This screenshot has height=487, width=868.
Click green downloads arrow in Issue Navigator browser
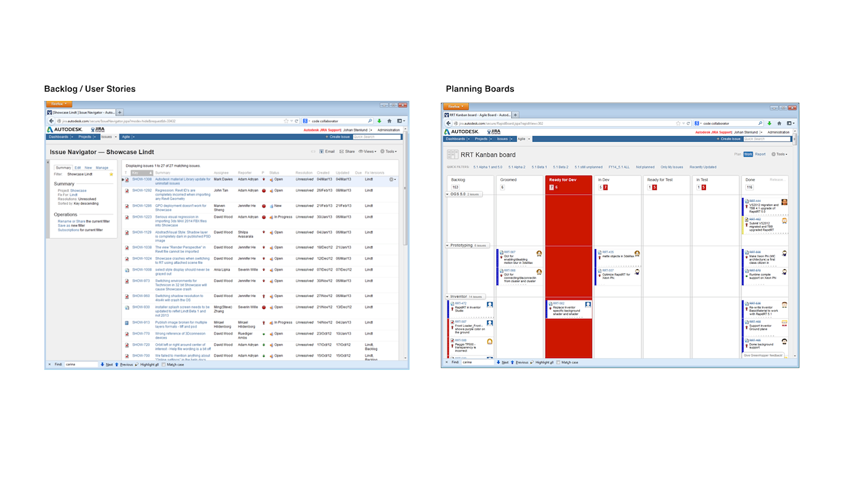click(x=379, y=121)
